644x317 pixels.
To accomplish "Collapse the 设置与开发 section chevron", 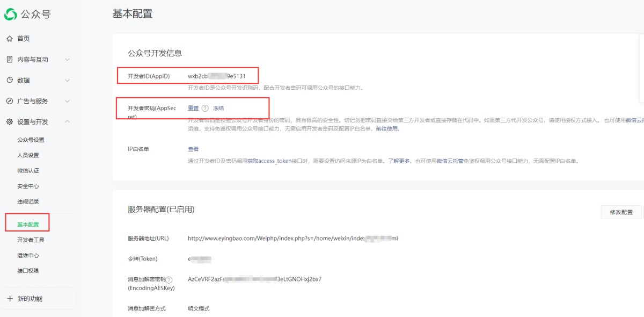I will pos(67,122).
